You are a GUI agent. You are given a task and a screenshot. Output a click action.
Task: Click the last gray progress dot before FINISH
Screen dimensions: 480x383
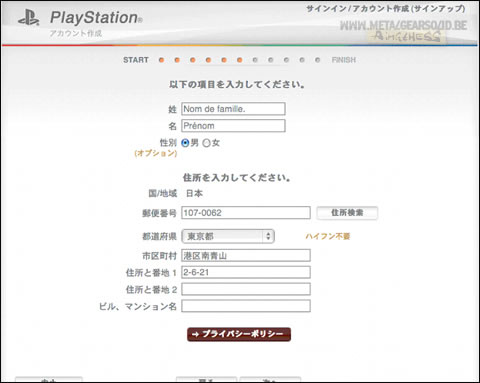(317, 60)
